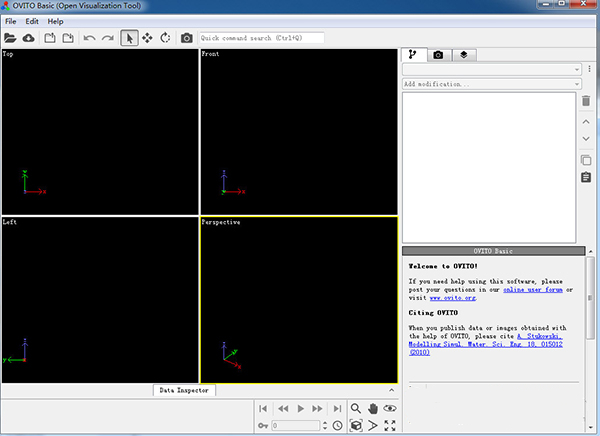This screenshot has width=600, height=436.
Task: Click the Load Remote File cloud icon
Action: [x=29, y=38]
